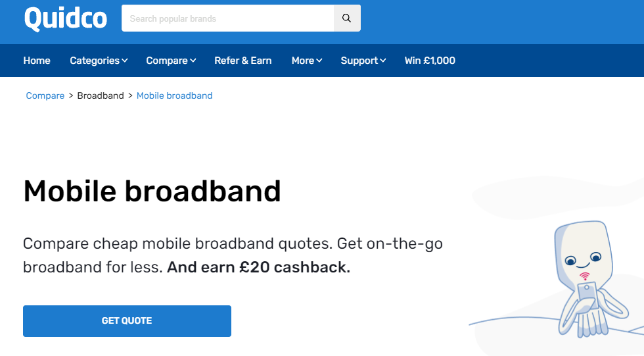Open the Support menu
Image resolution: width=644 pixels, height=356 pixels.
tap(363, 61)
